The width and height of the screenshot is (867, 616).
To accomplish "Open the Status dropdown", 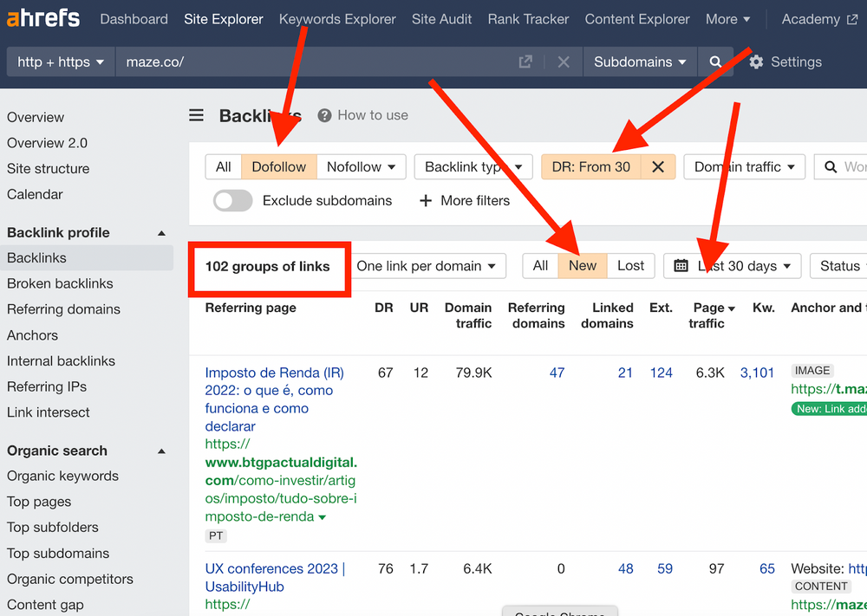I will [838, 266].
